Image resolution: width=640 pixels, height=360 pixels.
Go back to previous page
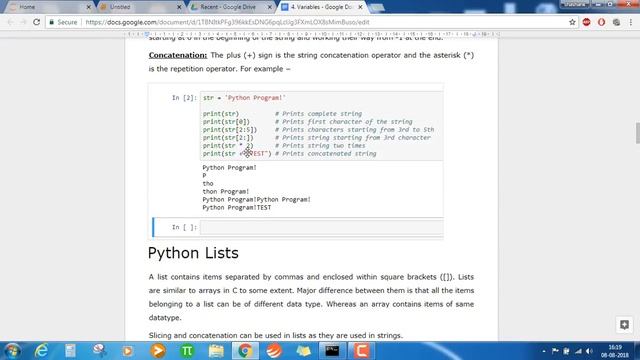tap(10, 22)
